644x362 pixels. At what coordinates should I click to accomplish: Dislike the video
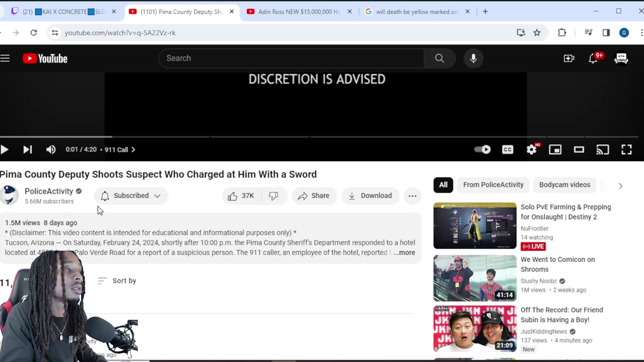[274, 196]
